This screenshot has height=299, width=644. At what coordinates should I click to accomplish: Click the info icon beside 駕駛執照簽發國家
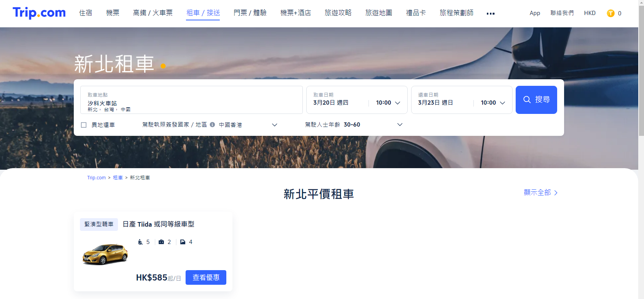pyautogui.click(x=212, y=125)
